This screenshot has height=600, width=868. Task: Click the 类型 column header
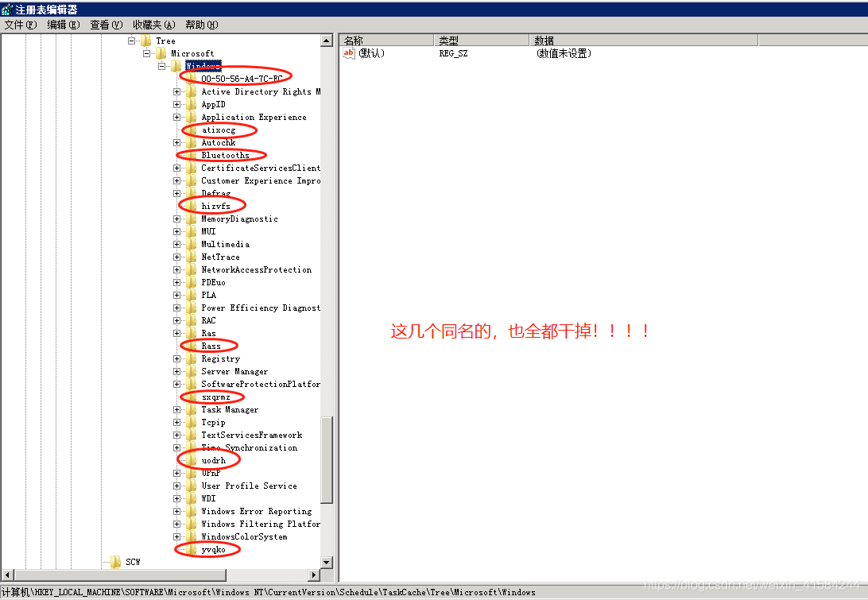click(482, 41)
